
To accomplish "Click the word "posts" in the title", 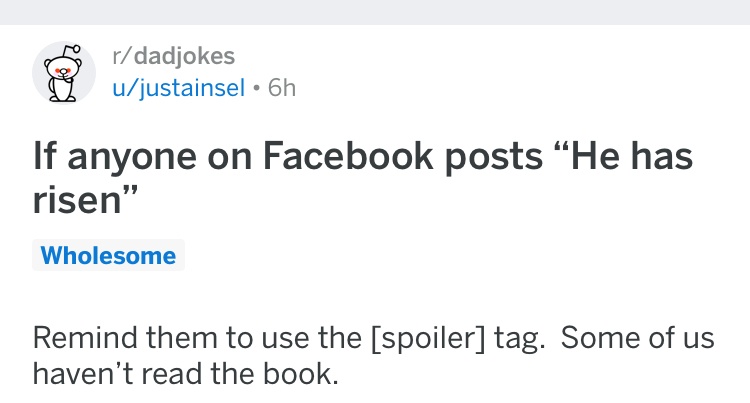I will click(494, 158).
